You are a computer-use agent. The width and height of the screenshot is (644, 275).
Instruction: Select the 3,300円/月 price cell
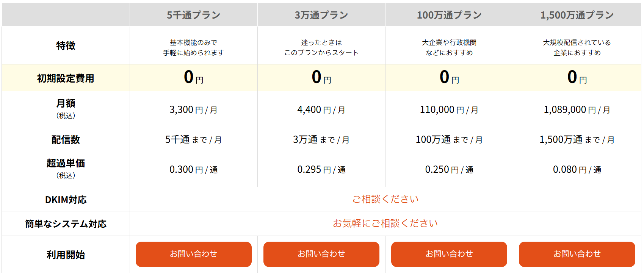click(193, 110)
